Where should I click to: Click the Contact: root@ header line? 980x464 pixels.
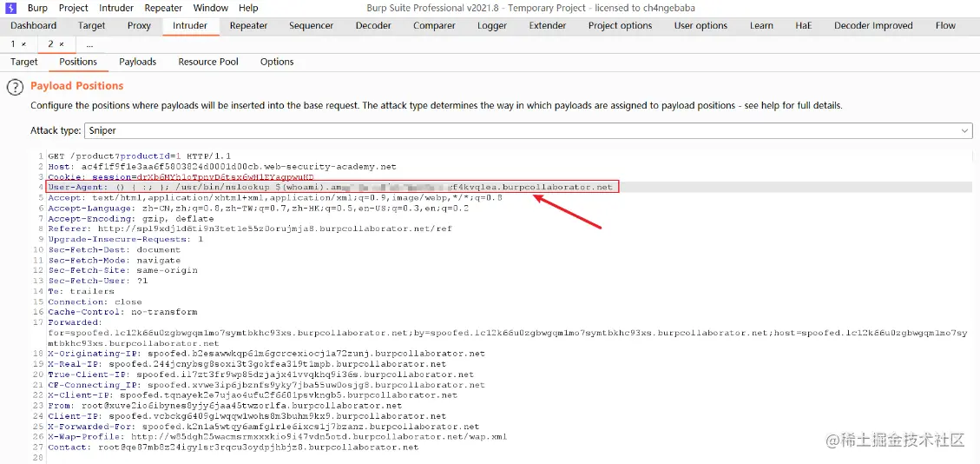pos(233,447)
